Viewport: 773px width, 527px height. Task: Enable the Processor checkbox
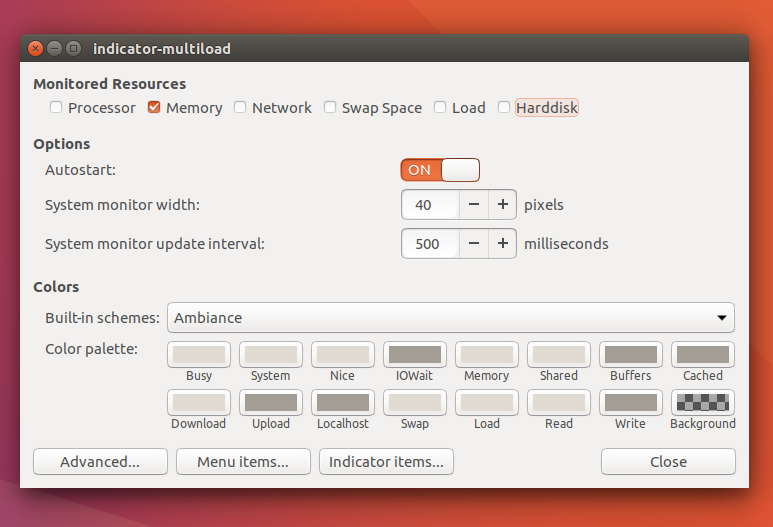point(56,107)
